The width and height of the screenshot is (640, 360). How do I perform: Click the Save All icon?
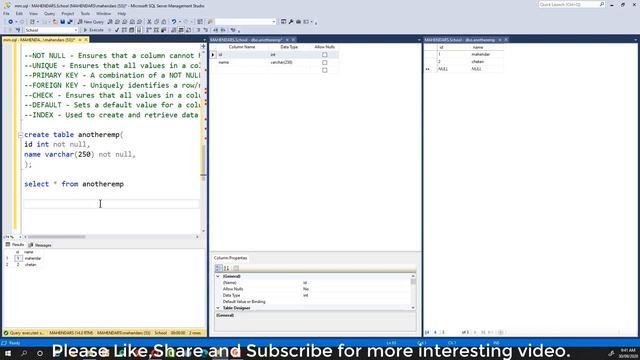click(70, 22)
